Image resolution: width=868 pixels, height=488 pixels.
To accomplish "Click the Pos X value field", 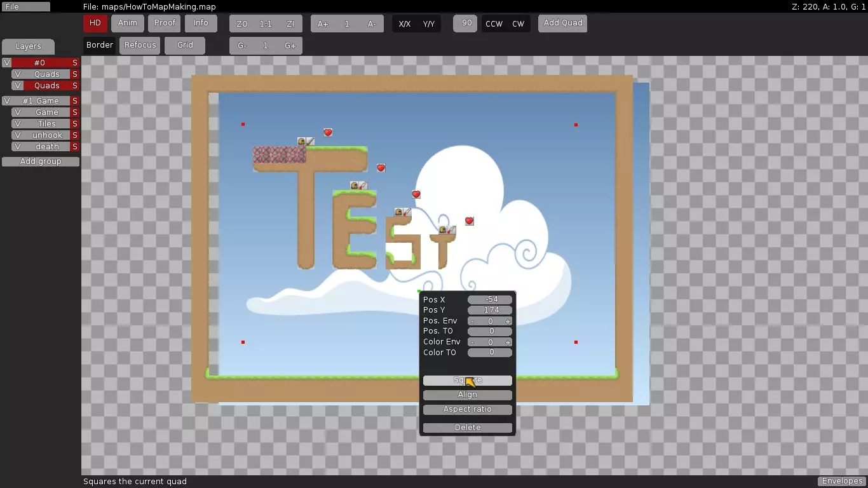I will coord(490,300).
